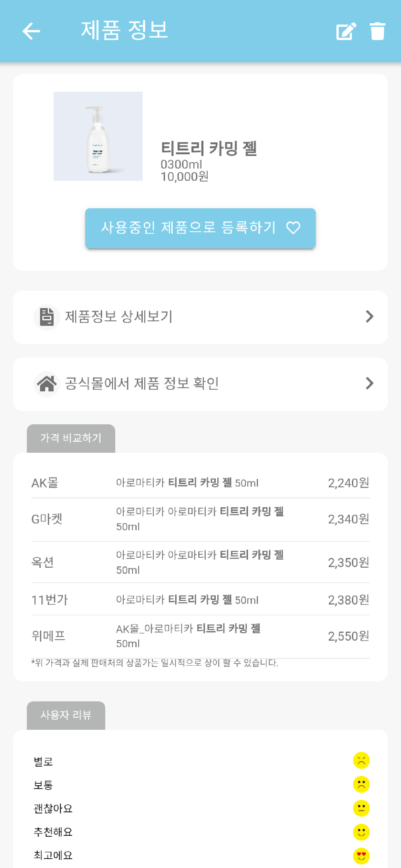The image size is (401, 868).
Task: Choose the 추천해요 smiling face rating
Action: pyautogui.click(x=361, y=832)
